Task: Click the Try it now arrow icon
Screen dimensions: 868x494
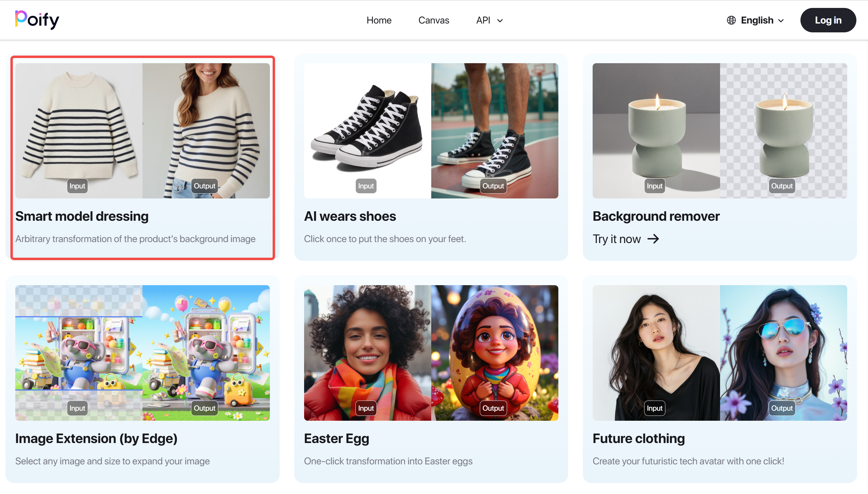Action: click(653, 239)
